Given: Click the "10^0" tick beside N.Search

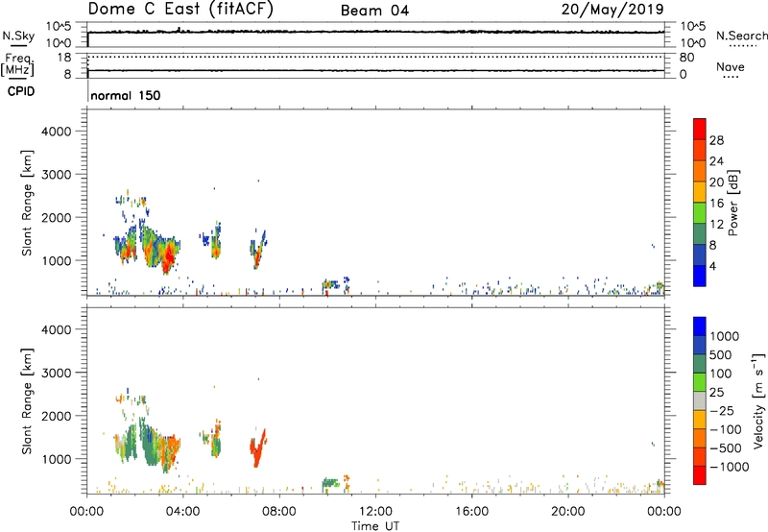Looking at the screenshot, I should pos(693,43).
